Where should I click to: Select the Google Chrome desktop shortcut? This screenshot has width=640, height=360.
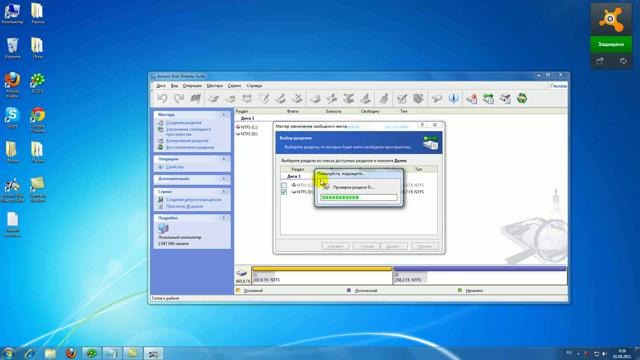coord(37,120)
